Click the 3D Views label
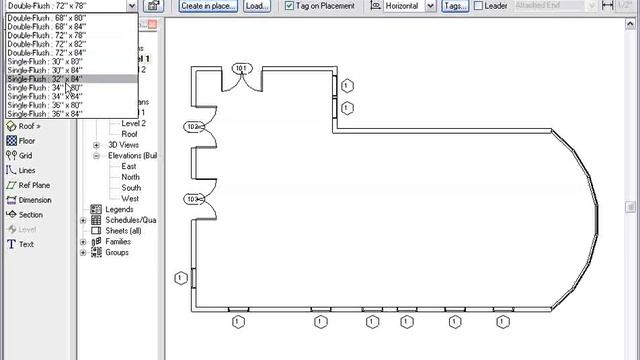Viewport: 640px width, 360px height. [x=123, y=145]
